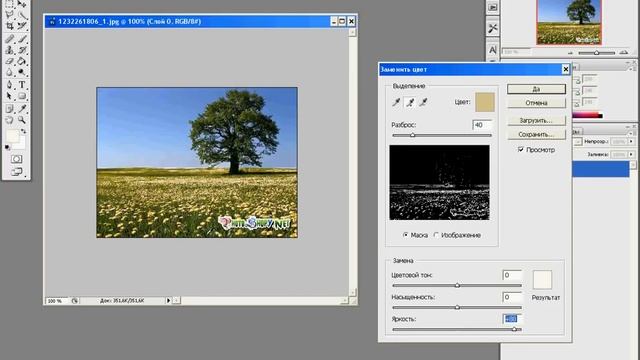Click the Насыщенность value field
This screenshot has width=640, height=360.
tap(512, 297)
